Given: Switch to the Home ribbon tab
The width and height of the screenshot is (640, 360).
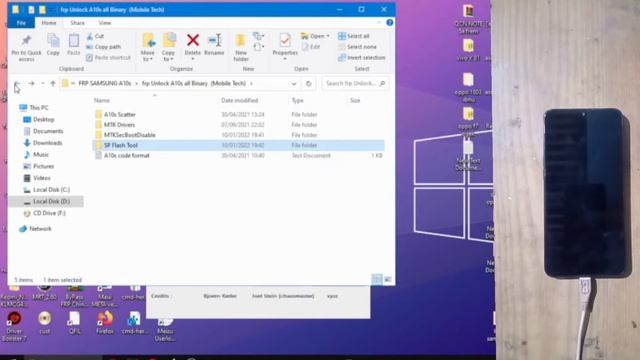Looking at the screenshot, I should pyautogui.click(x=49, y=23).
